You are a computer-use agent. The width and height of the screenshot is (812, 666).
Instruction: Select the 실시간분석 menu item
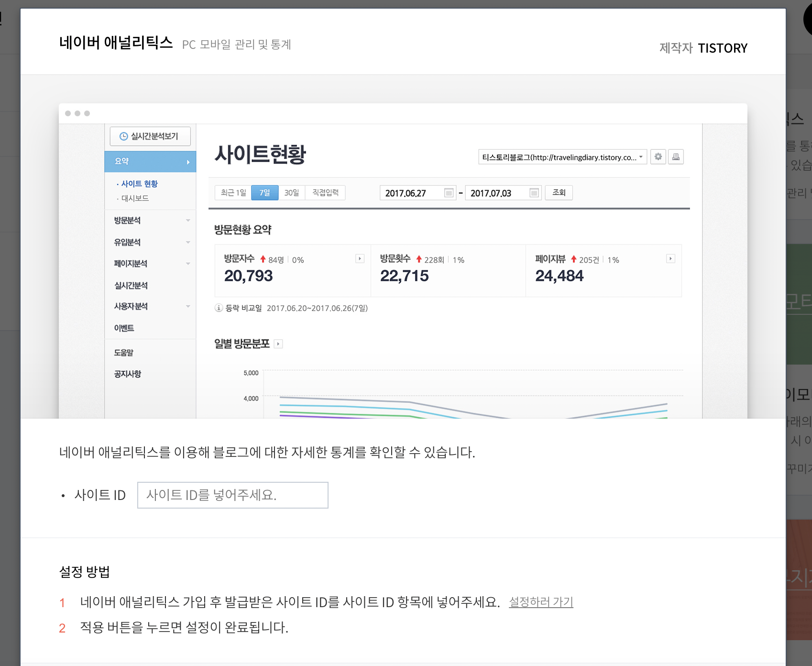[x=131, y=286]
